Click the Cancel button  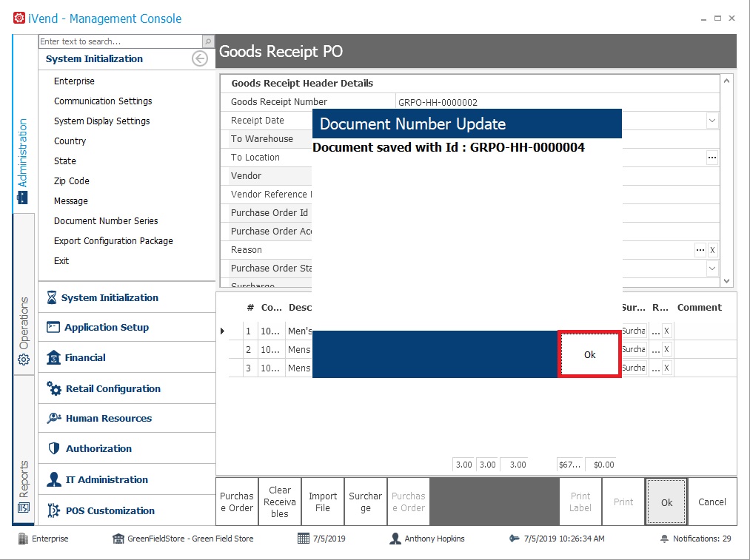(712, 502)
